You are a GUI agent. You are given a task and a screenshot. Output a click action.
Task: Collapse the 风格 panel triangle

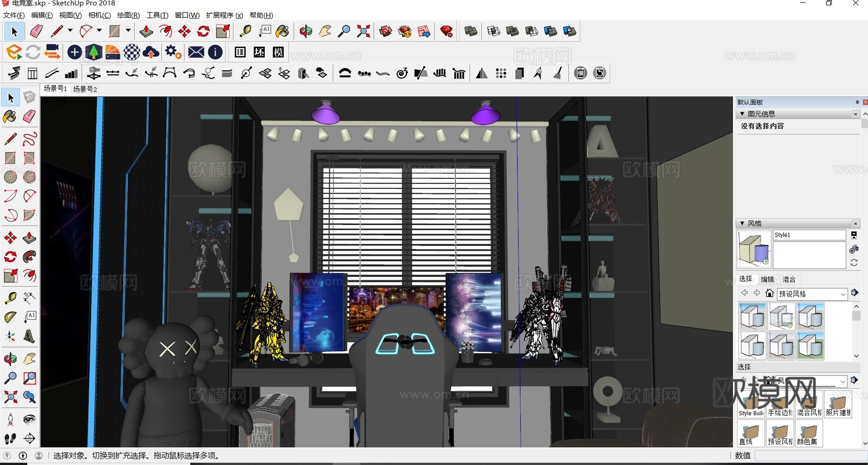[x=742, y=224]
